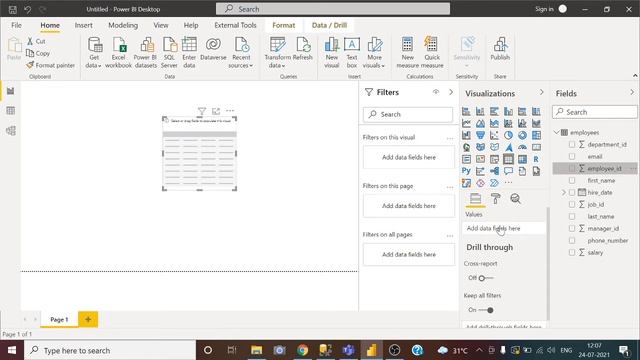Collapse the Filters pane
This screenshot has height=360, width=640.
(451, 92)
